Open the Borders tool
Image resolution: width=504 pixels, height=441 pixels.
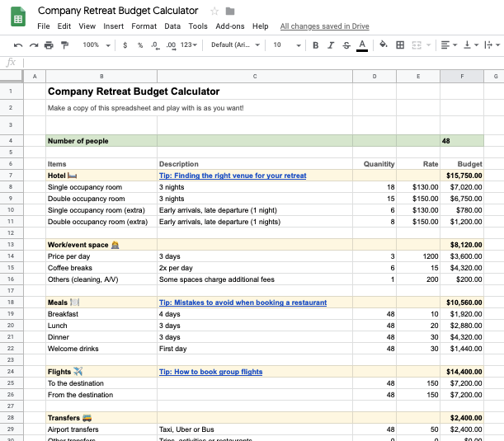point(400,45)
